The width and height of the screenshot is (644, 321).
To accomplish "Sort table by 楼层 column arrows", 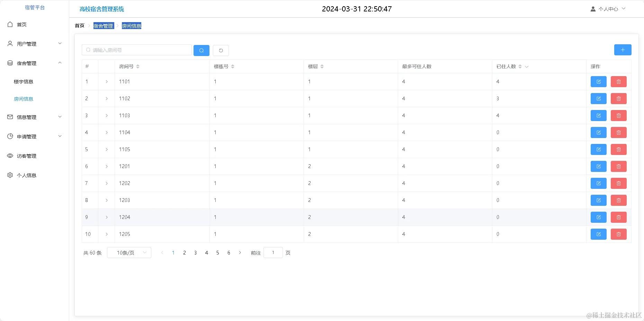I will (322, 66).
